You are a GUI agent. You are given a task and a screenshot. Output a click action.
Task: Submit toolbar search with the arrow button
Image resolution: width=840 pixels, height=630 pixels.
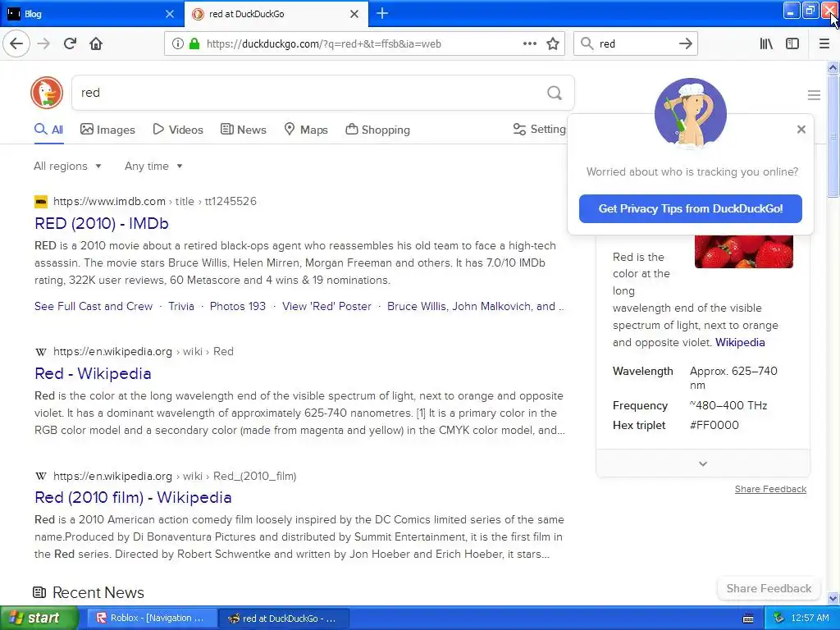coord(685,43)
